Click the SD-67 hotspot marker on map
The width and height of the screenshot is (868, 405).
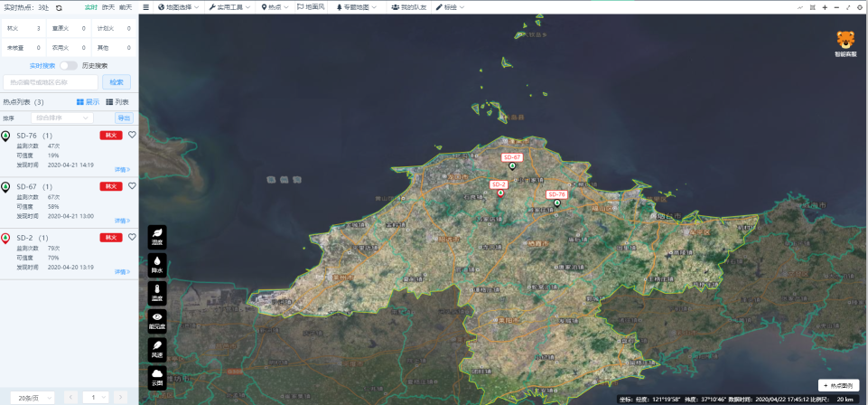point(512,166)
